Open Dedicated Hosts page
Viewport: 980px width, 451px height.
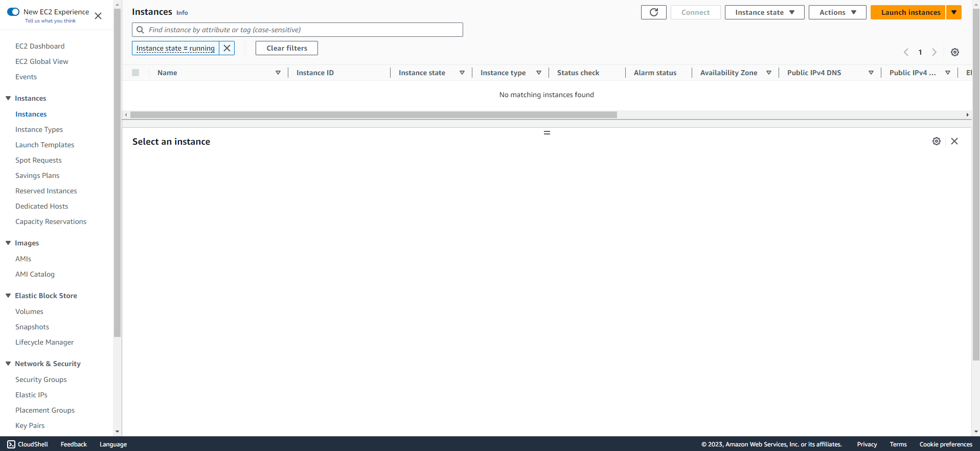click(x=42, y=206)
